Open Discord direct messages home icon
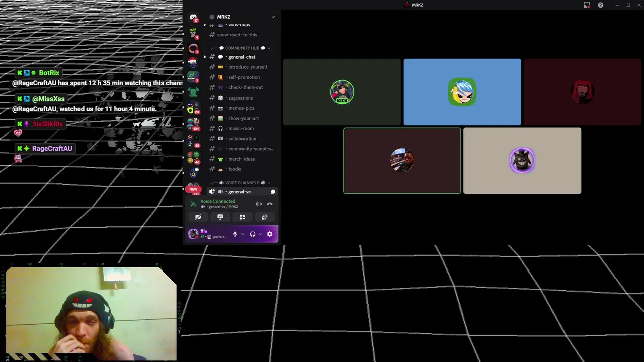 (x=193, y=17)
